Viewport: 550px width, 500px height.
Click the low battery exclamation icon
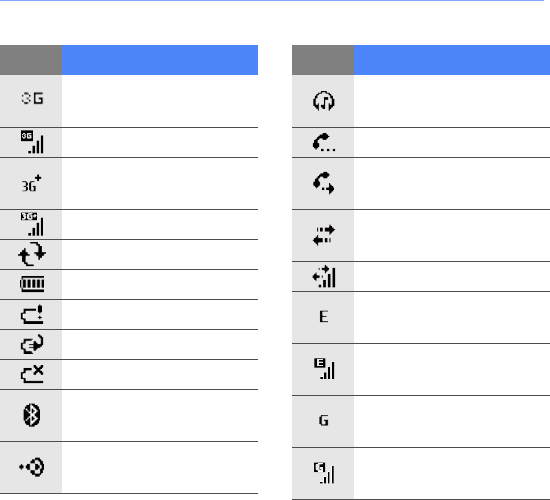point(32,314)
